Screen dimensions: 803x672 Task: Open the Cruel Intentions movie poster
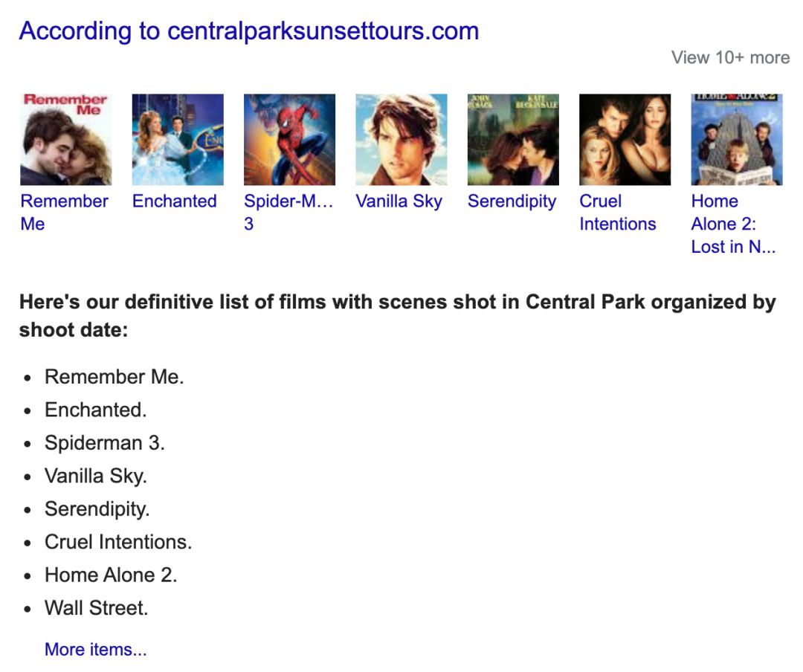(x=625, y=139)
